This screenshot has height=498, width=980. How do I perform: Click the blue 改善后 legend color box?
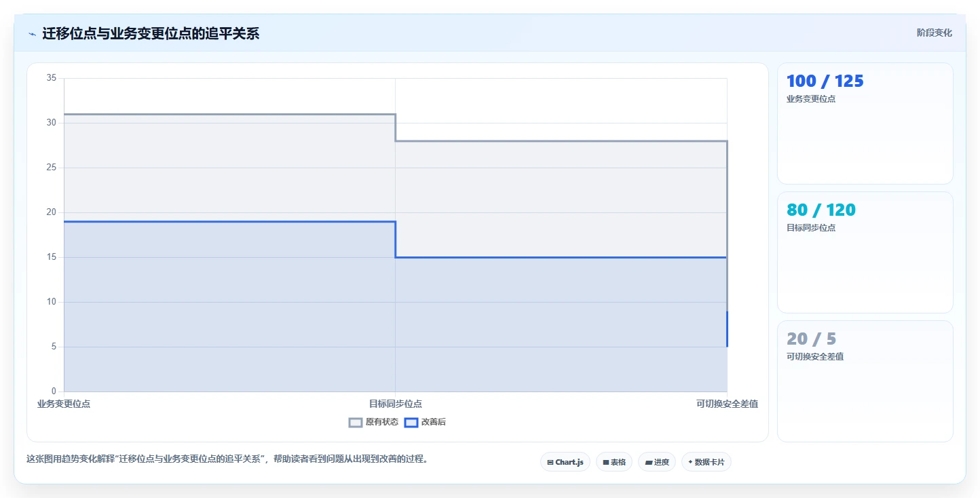(x=411, y=422)
